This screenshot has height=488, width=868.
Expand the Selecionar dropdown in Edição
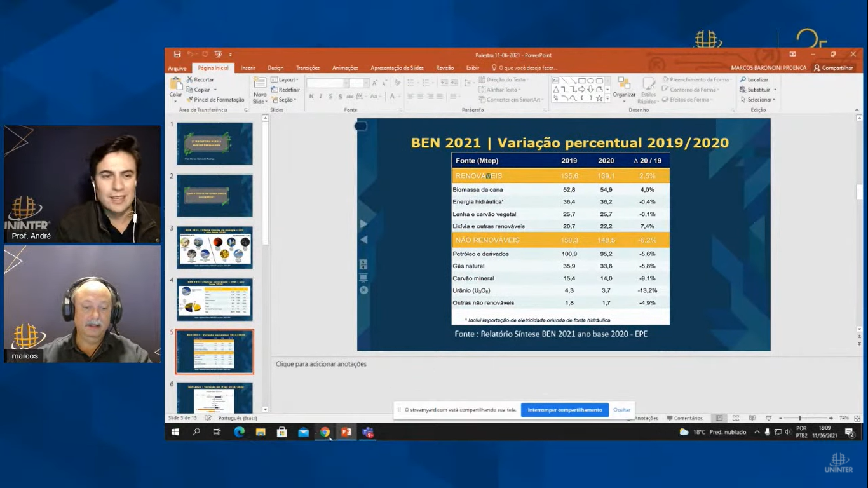click(x=759, y=100)
